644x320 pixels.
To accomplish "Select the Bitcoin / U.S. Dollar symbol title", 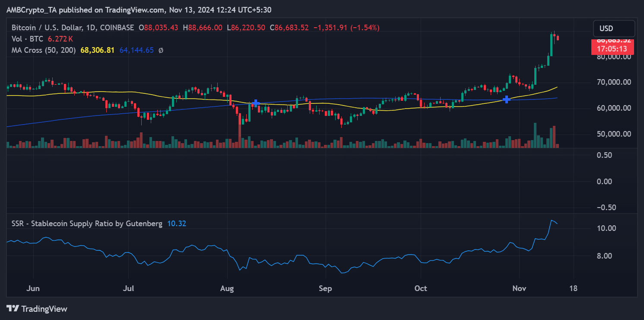I will [x=73, y=28].
